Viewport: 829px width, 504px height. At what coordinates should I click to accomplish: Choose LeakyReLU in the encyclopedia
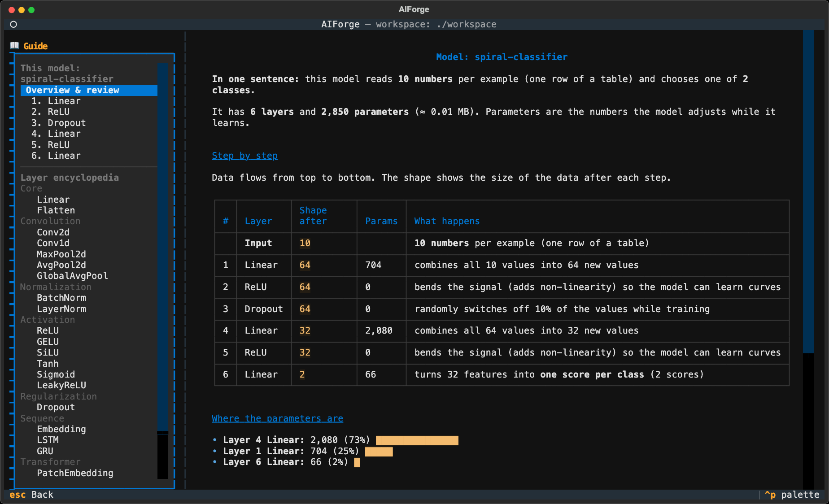point(61,385)
